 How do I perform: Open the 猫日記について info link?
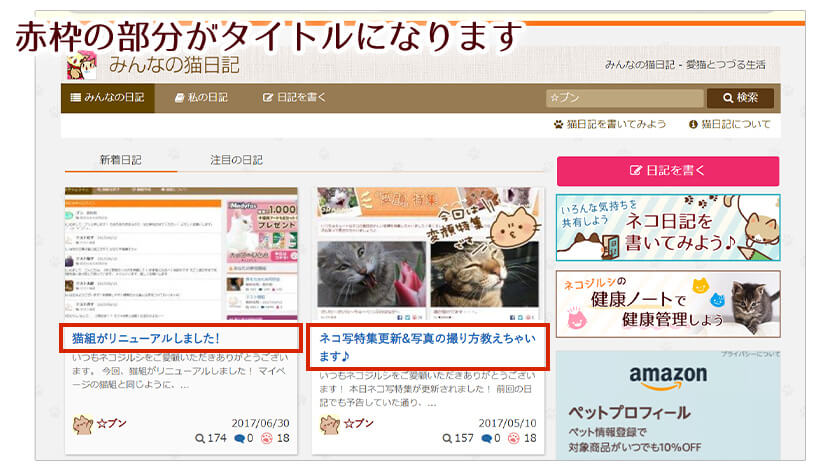tap(729, 125)
